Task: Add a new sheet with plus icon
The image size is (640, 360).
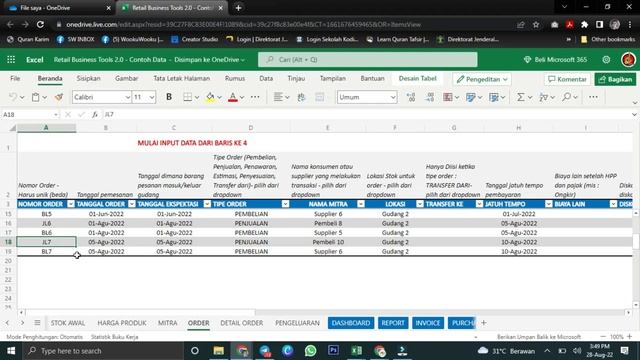Action: tap(484, 323)
